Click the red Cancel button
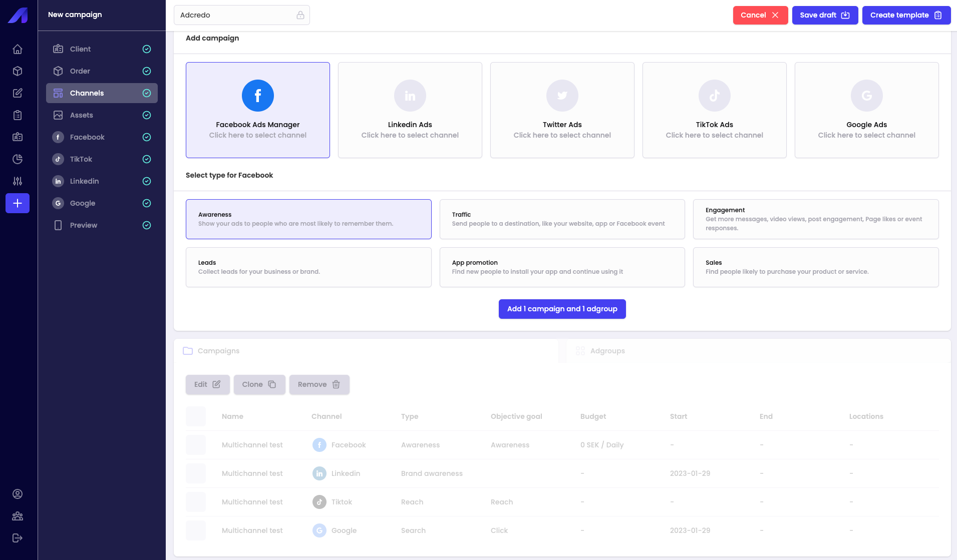Viewport: 957px width, 560px height. (x=760, y=15)
